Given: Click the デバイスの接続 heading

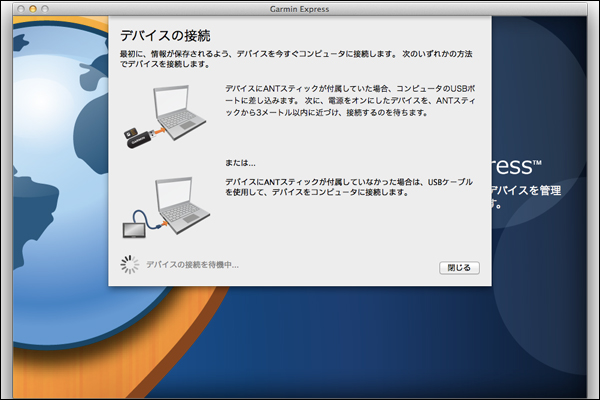Looking at the screenshot, I should pyautogui.click(x=165, y=36).
